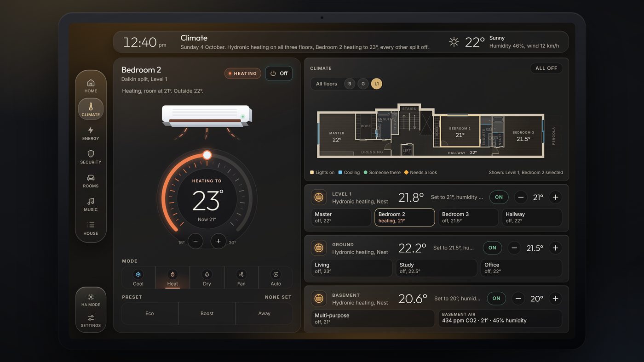The width and height of the screenshot is (644, 362).
Task: Open the Home section in the sidebar
Action: point(91,85)
